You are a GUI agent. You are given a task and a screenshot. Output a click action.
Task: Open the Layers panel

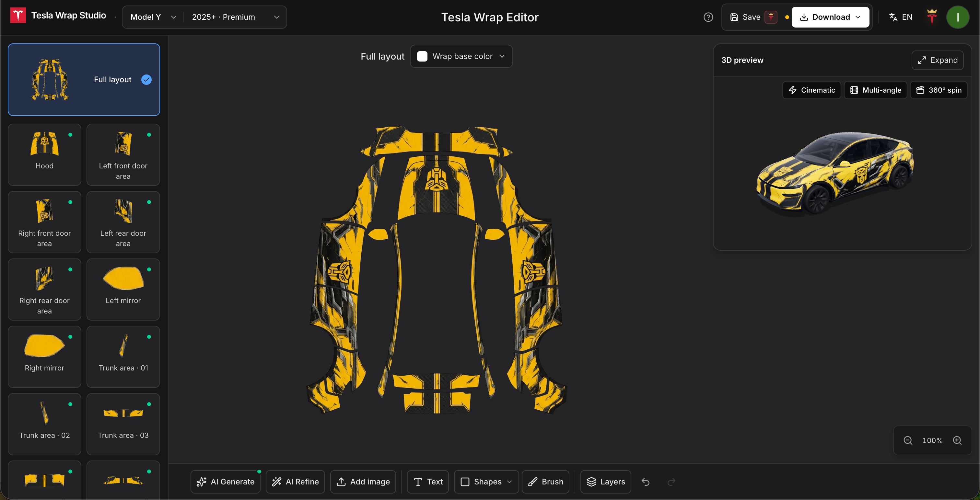click(606, 482)
